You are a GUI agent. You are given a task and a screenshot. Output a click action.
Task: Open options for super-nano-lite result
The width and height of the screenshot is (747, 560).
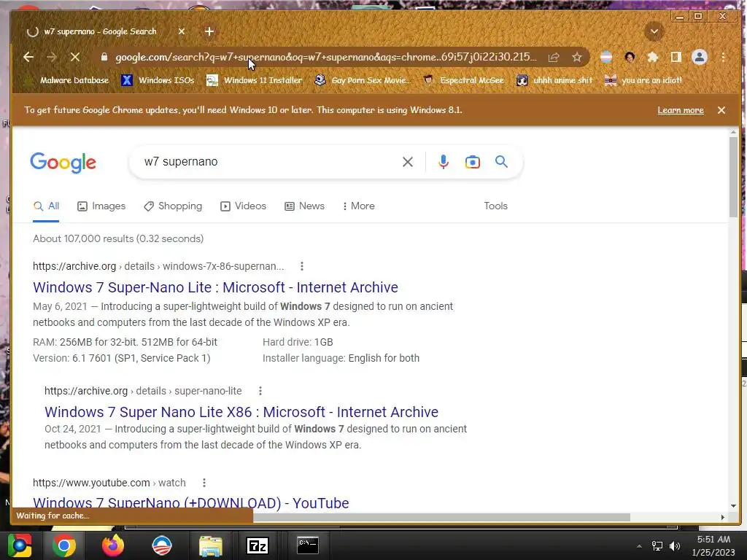point(260,391)
